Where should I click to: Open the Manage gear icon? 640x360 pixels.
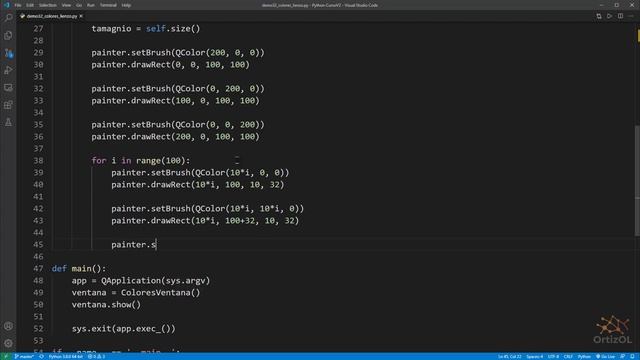point(8,343)
